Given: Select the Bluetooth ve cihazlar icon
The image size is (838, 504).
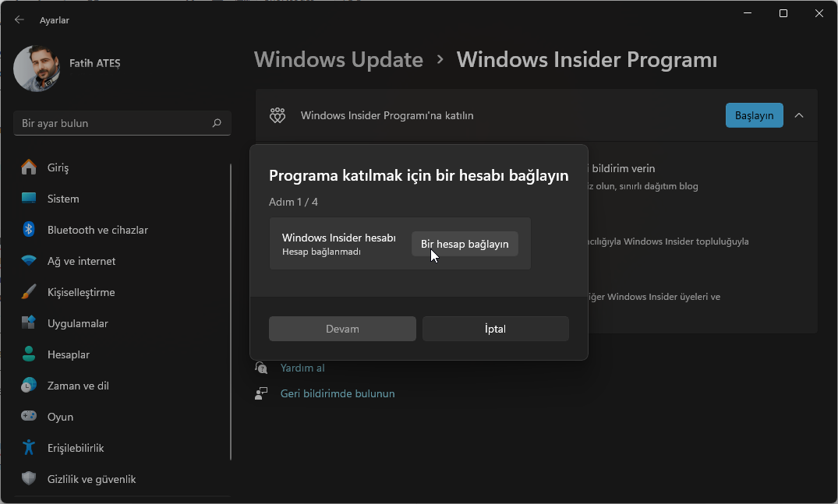Looking at the screenshot, I should coord(29,230).
